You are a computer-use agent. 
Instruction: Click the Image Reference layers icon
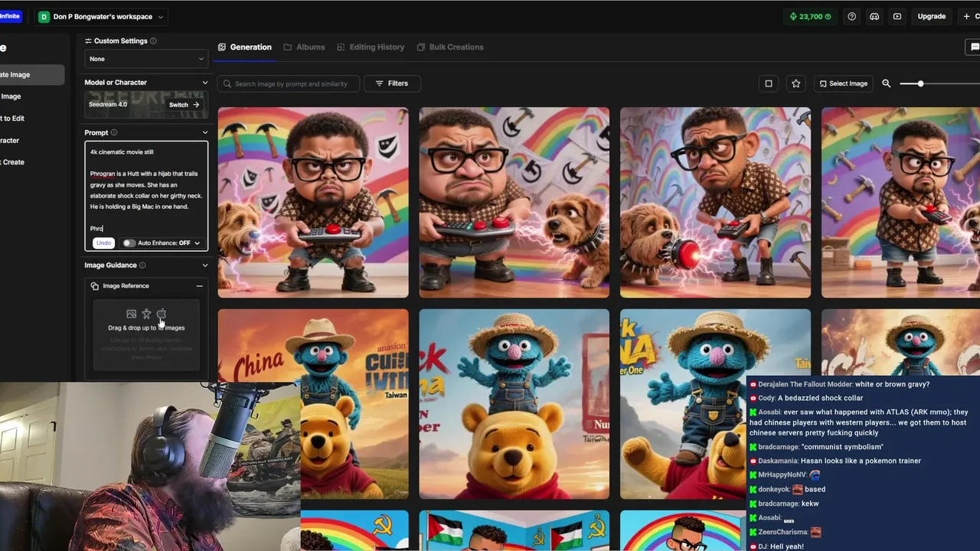pos(95,286)
